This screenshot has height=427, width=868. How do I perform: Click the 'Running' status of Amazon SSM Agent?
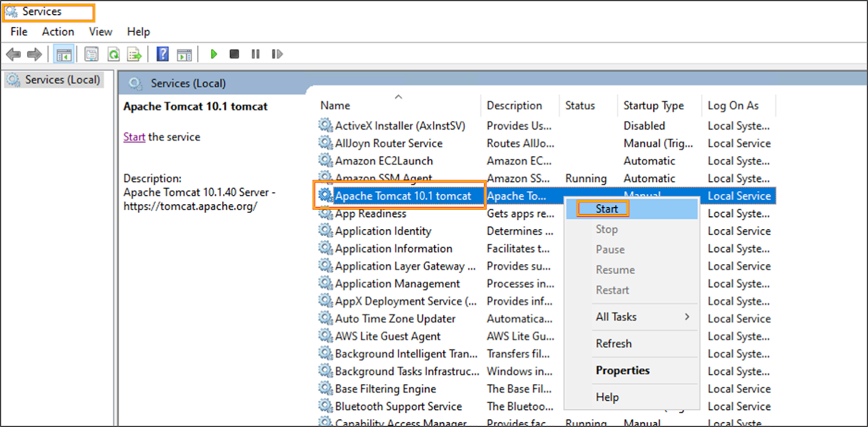(x=586, y=178)
